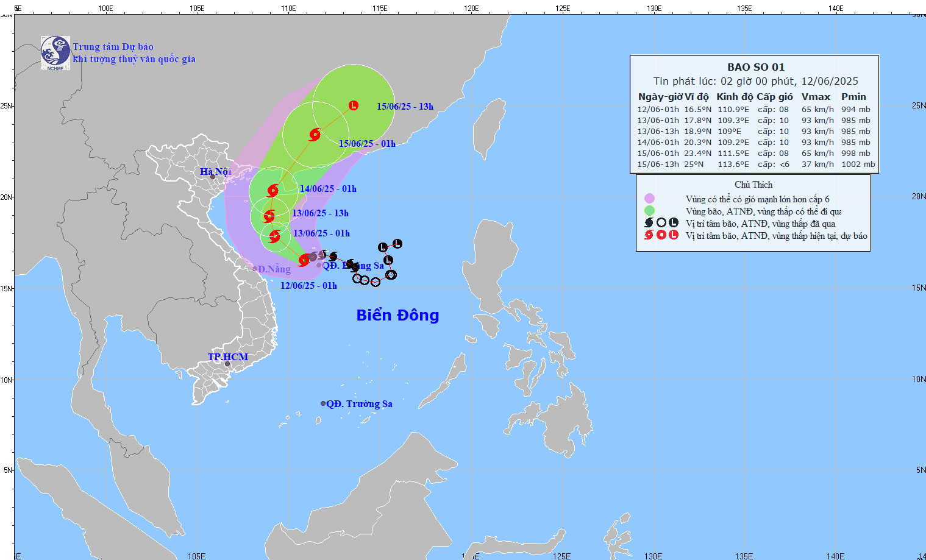The width and height of the screenshot is (926, 560).
Task: Select the TP.HCM city marker dot
Action: point(227,364)
